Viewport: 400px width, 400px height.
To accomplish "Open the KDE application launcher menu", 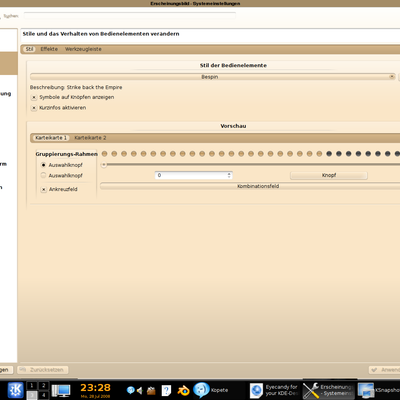I will (x=15, y=390).
